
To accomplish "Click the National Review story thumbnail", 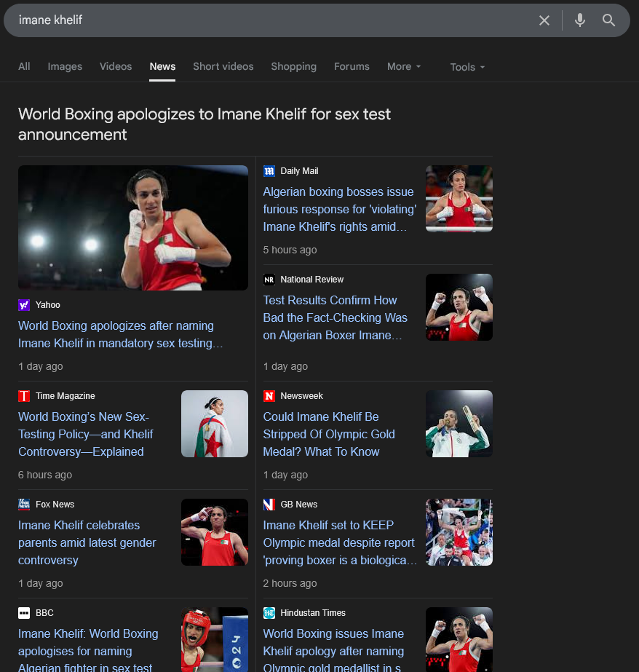I will [x=459, y=307].
